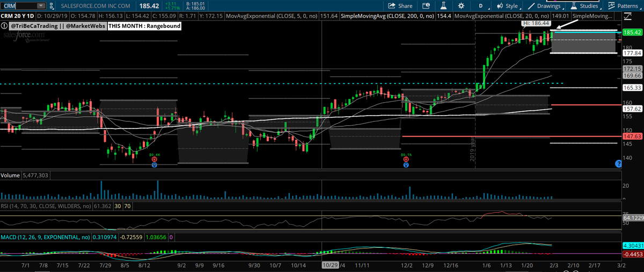Click the RSI value 61.362
Viewport: 644px width, 272px height.
click(102, 205)
